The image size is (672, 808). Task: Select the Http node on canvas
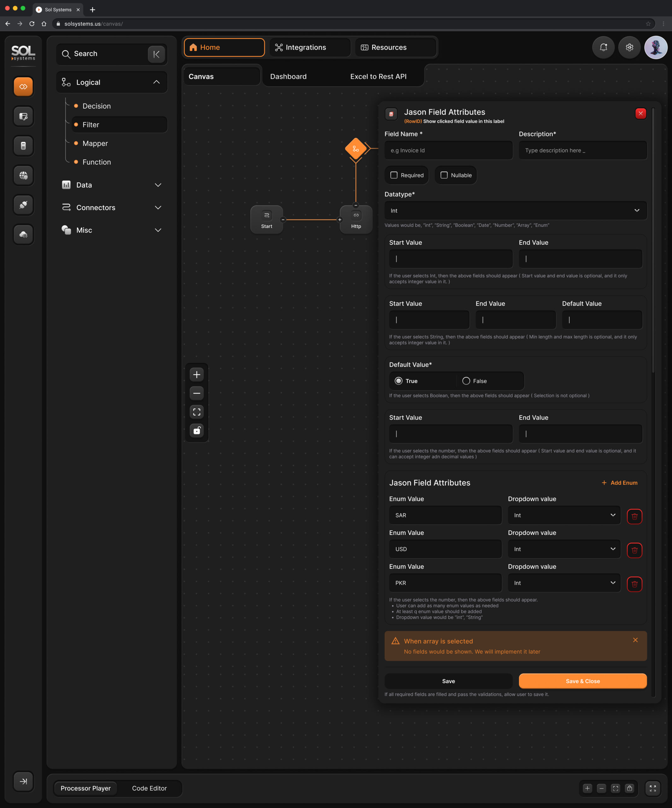[x=356, y=219]
